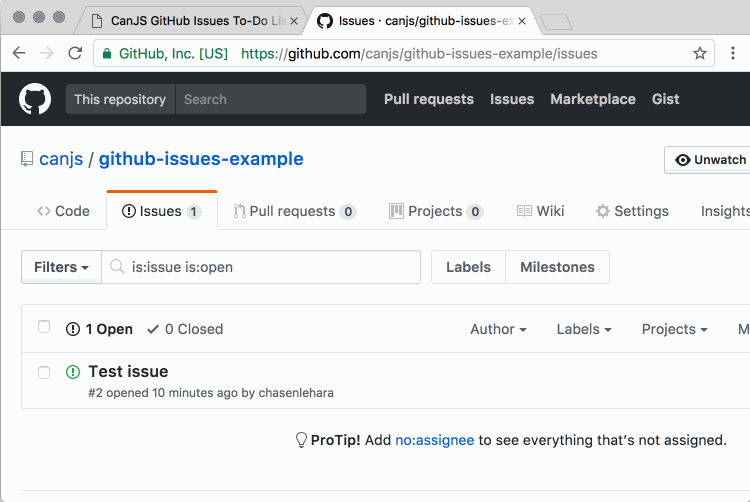Expand the Author filter dropdown
This screenshot has height=502, width=750.
coord(498,329)
